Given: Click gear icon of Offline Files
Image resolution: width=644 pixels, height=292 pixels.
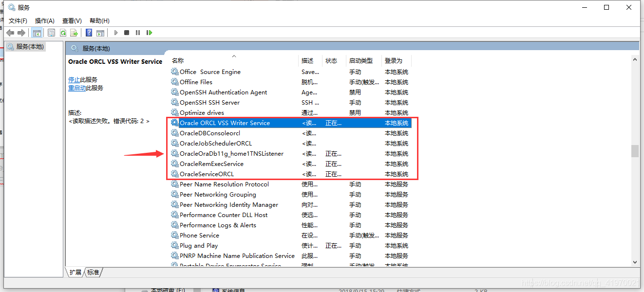Looking at the screenshot, I should [175, 82].
